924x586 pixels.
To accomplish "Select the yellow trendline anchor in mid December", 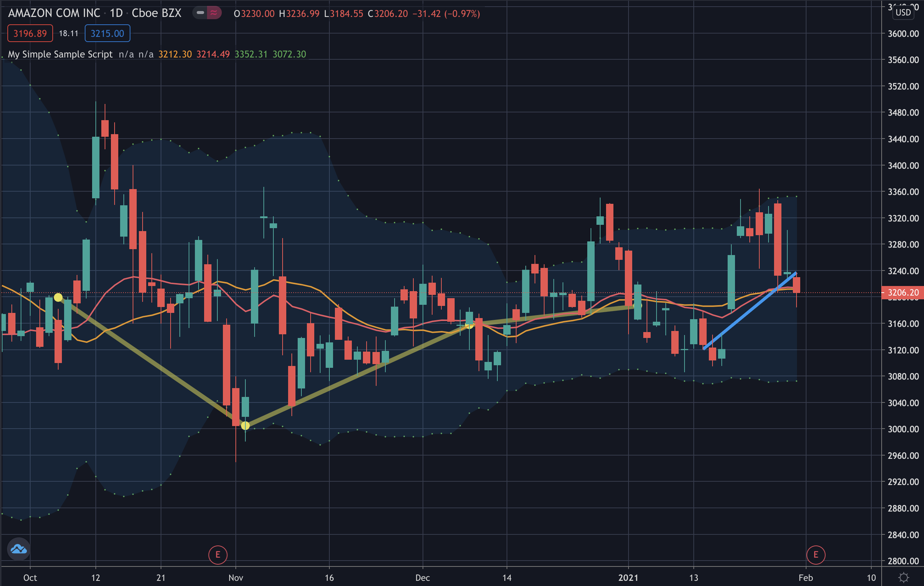I will pyautogui.click(x=469, y=325).
